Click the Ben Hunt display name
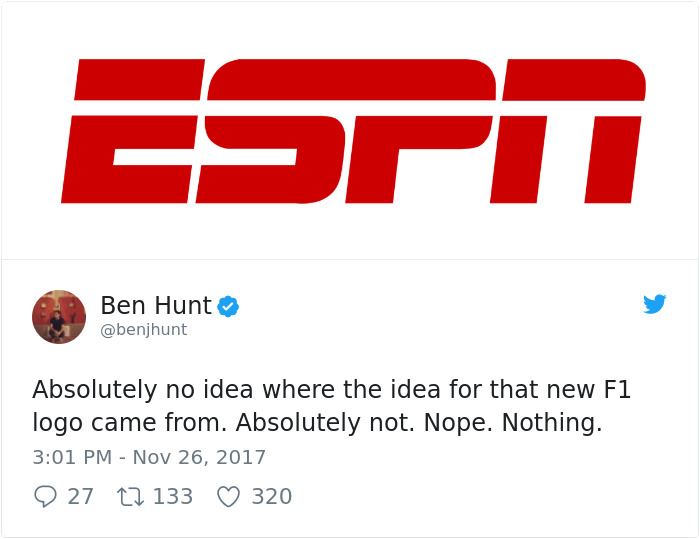Viewport: 700px width, 539px height. coord(155,305)
